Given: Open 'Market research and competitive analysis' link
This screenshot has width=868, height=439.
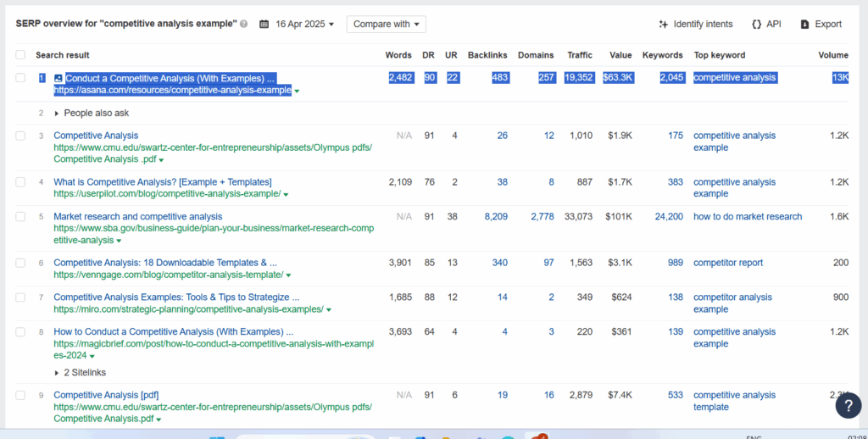Looking at the screenshot, I should point(138,216).
